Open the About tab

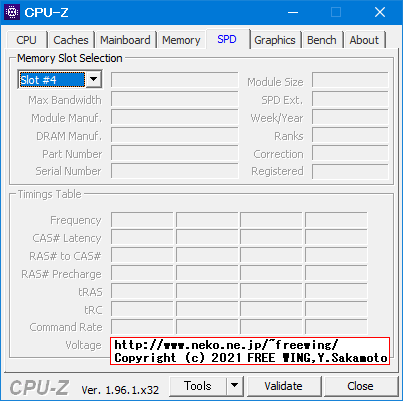click(x=364, y=40)
